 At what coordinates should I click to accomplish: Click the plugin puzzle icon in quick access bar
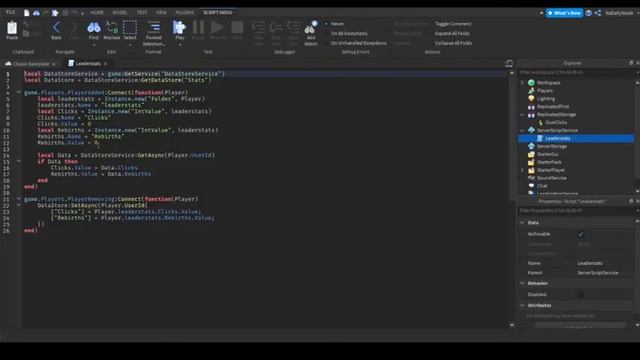pos(55,13)
